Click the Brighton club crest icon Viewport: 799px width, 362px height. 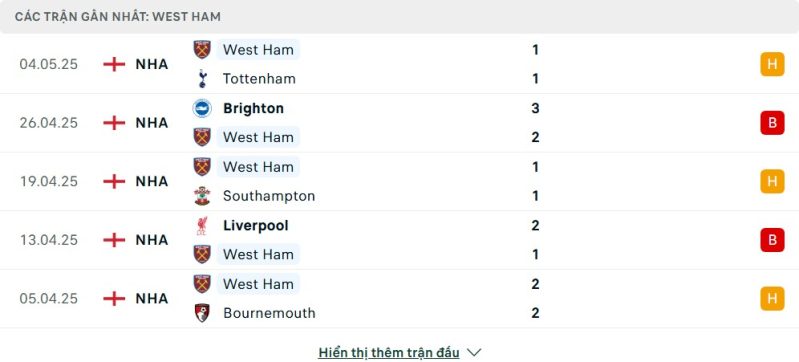pos(202,108)
